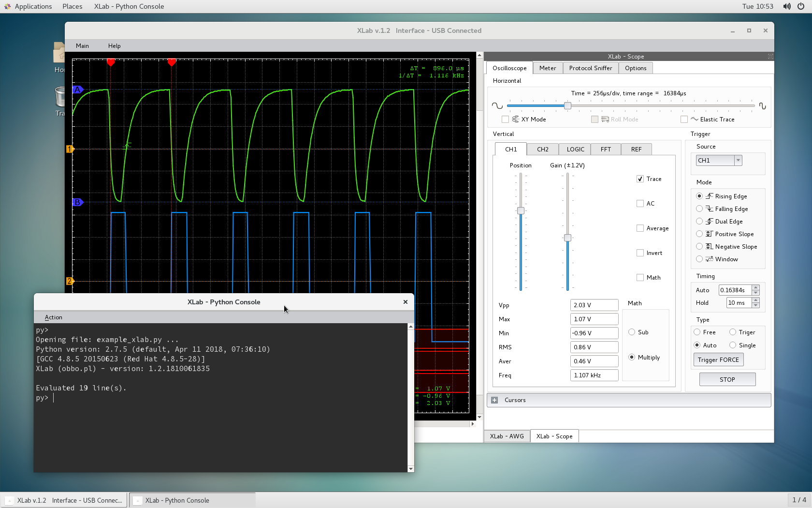Click channel 1 zero-level marker
This screenshot has width=812, height=508.
coord(70,149)
